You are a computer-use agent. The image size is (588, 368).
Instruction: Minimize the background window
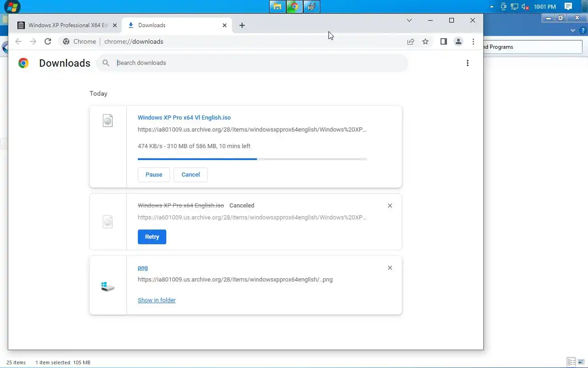point(548,18)
